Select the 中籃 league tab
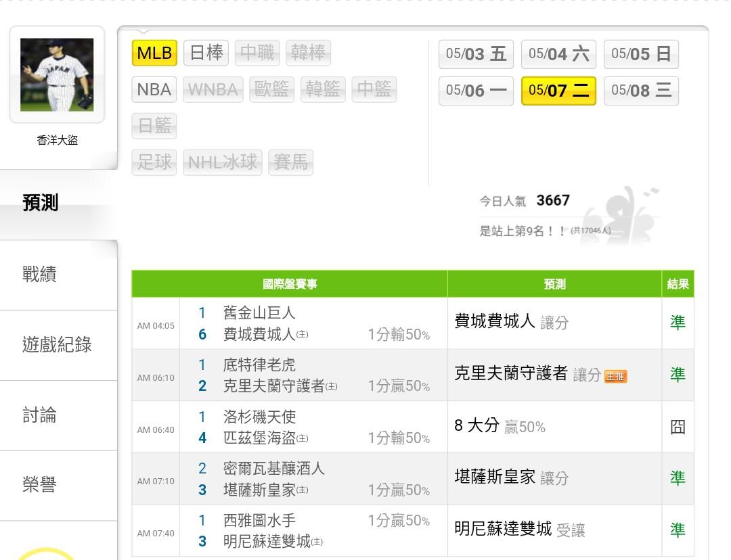This screenshot has width=731, height=560. click(x=374, y=89)
